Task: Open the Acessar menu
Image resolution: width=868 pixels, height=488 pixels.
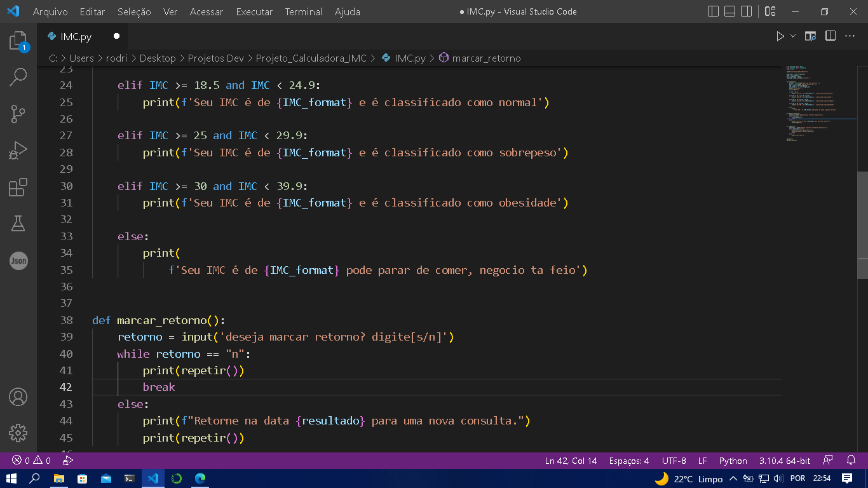Action: point(207,11)
